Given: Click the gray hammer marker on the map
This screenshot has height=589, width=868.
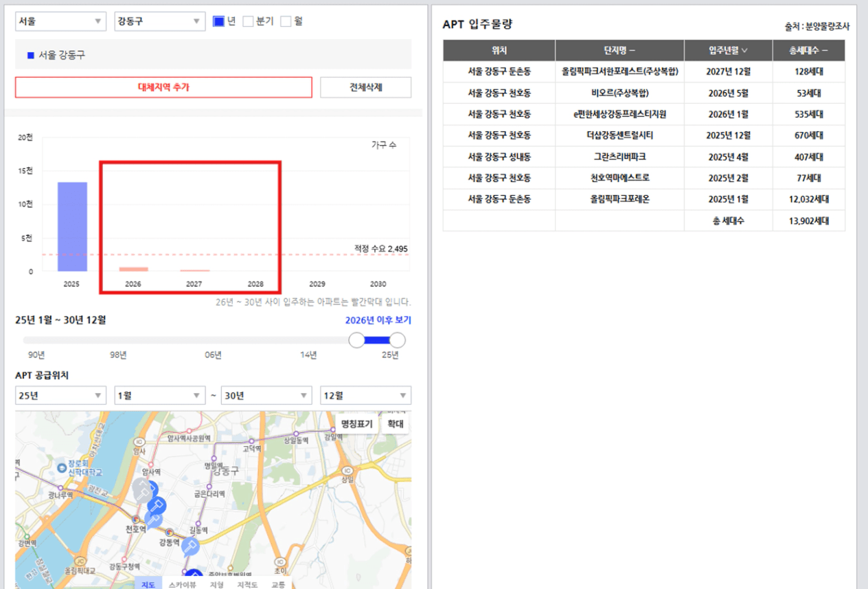Looking at the screenshot, I should tap(142, 490).
